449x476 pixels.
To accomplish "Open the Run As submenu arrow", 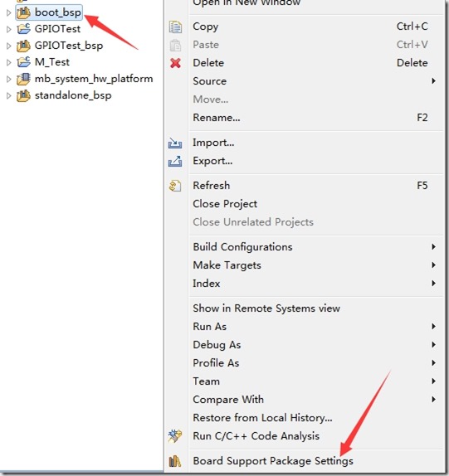I will [x=433, y=327].
